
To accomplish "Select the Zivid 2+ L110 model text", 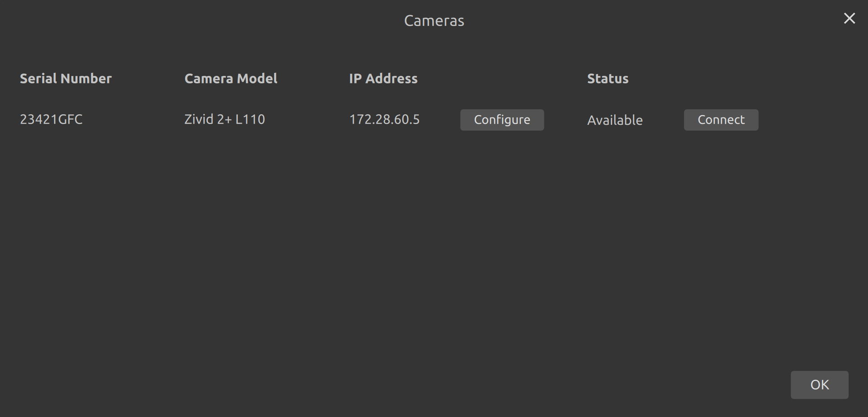I will tap(224, 119).
